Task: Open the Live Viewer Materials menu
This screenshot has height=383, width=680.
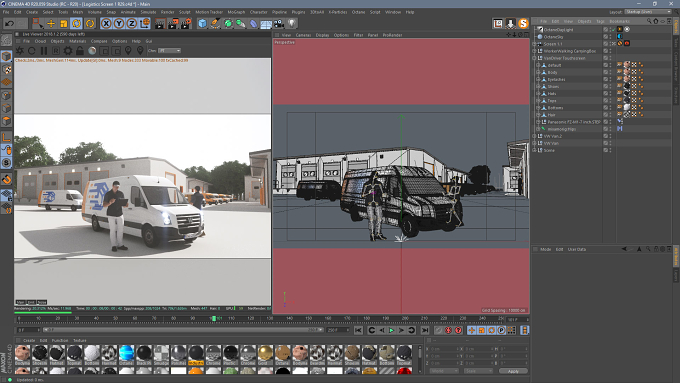Action: point(78,41)
